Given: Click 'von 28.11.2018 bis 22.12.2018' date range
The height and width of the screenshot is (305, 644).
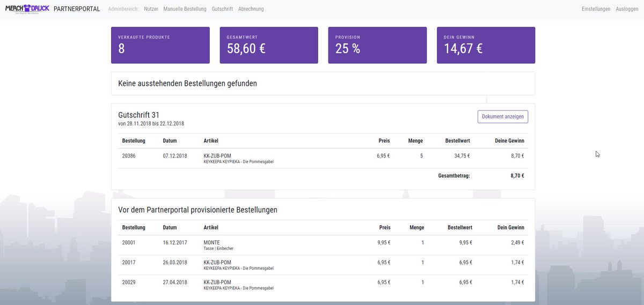Looking at the screenshot, I should (151, 124).
